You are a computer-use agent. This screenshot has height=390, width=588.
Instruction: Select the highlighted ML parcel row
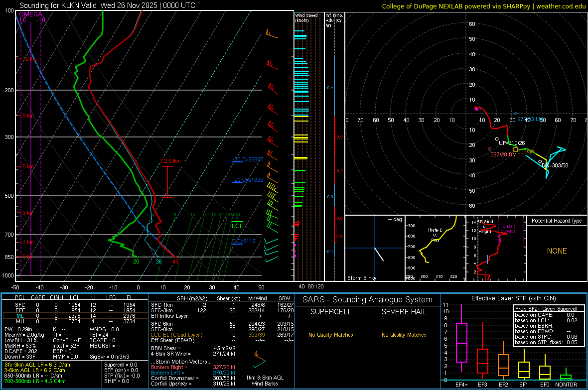[x=75, y=316]
